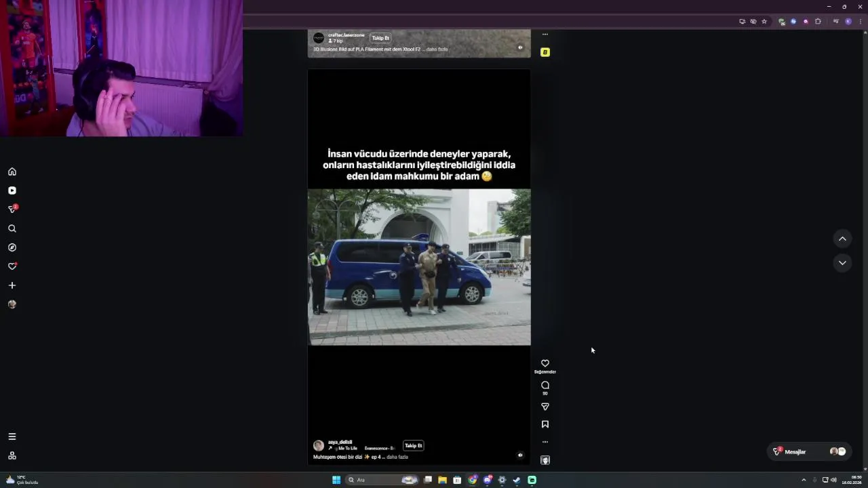The width and height of the screenshot is (868, 488).
Task: Click craftec.laserzone profile picture on top reel
Action: 319,39
